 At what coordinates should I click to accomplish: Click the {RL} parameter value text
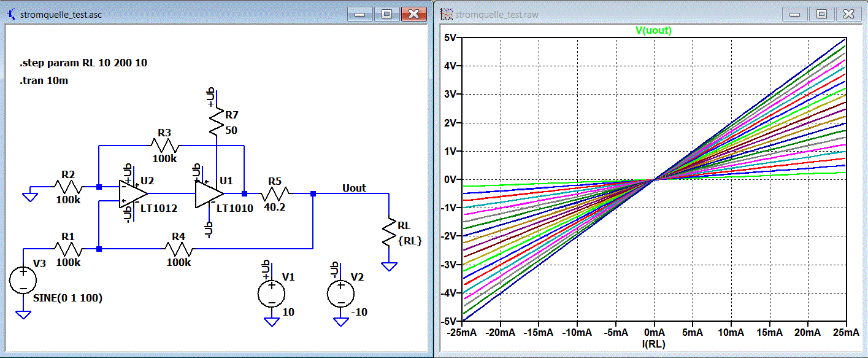[410, 241]
